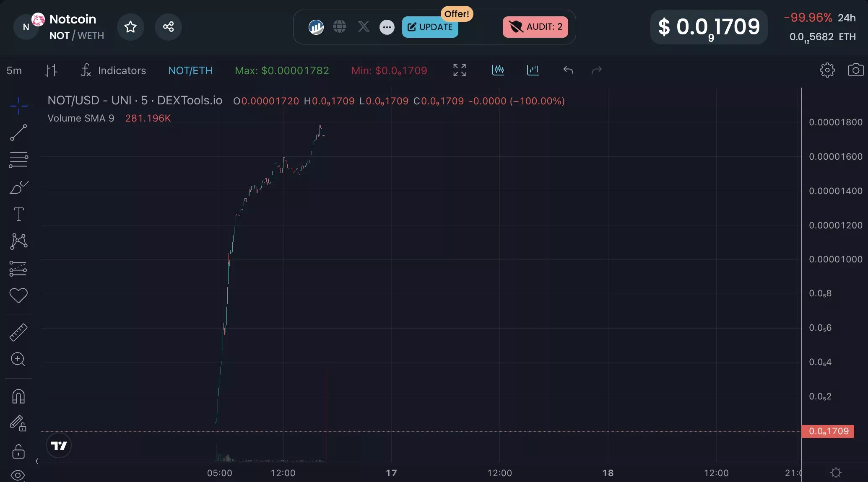
Task: Click the Volume SMA 9 legend
Action: click(x=81, y=118)
